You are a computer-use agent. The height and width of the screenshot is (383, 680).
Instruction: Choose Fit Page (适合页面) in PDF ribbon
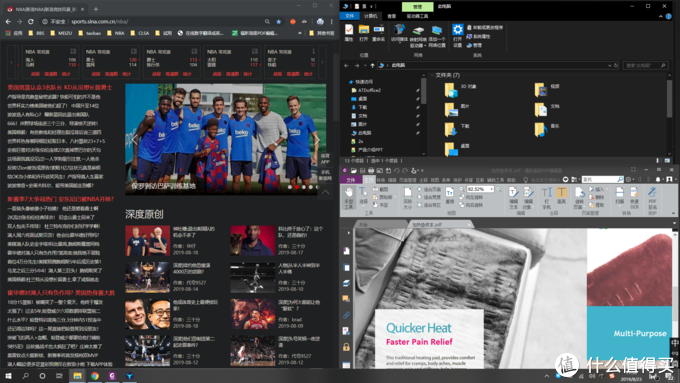[429, 190]
